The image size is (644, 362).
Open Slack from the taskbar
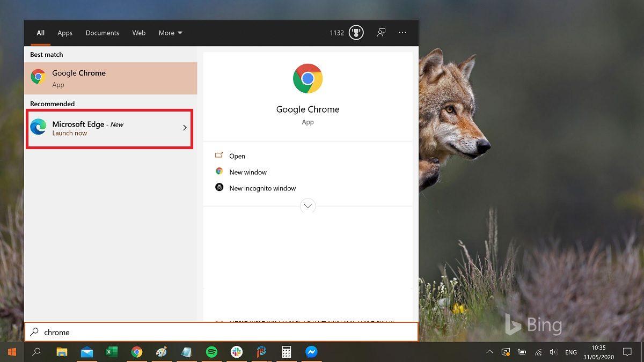tap(236, 352)
